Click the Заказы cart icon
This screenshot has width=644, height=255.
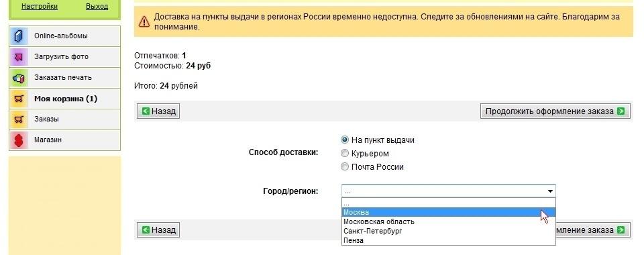click(19, 119)
